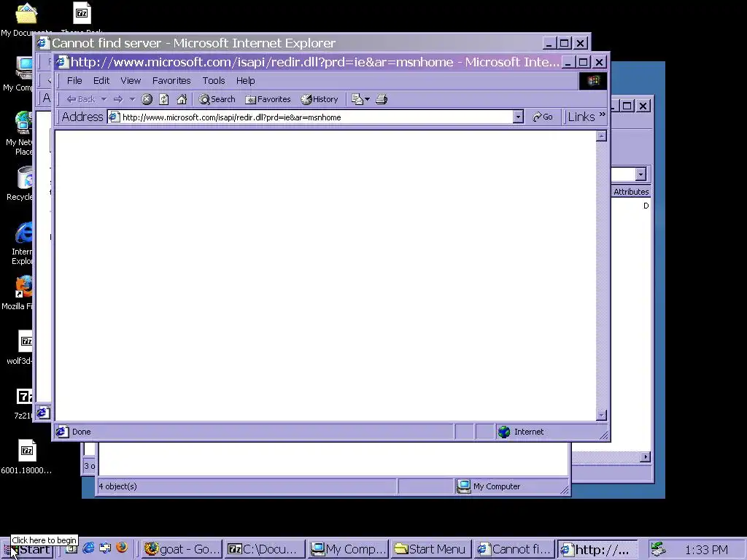This screenshot has height=560, width=747.
Task: Click the 1:33 PM clock
Action: point(706,550)
